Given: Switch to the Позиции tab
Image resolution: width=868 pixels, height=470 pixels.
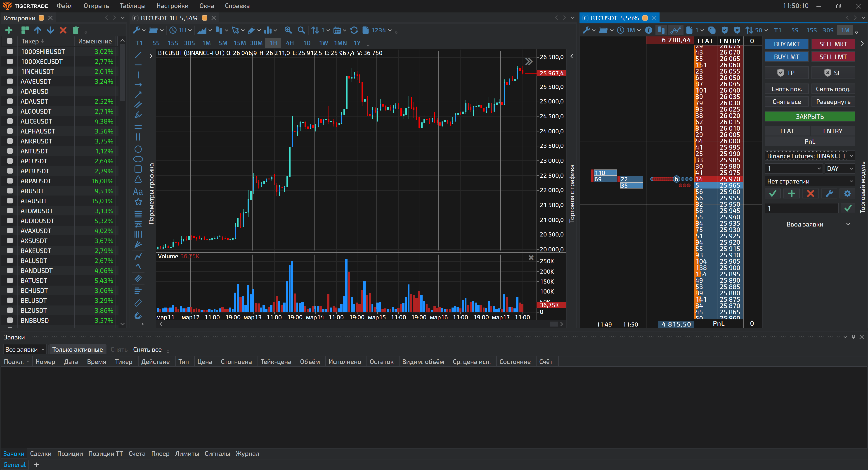Looking at the screenshot, I should (70, 453).
